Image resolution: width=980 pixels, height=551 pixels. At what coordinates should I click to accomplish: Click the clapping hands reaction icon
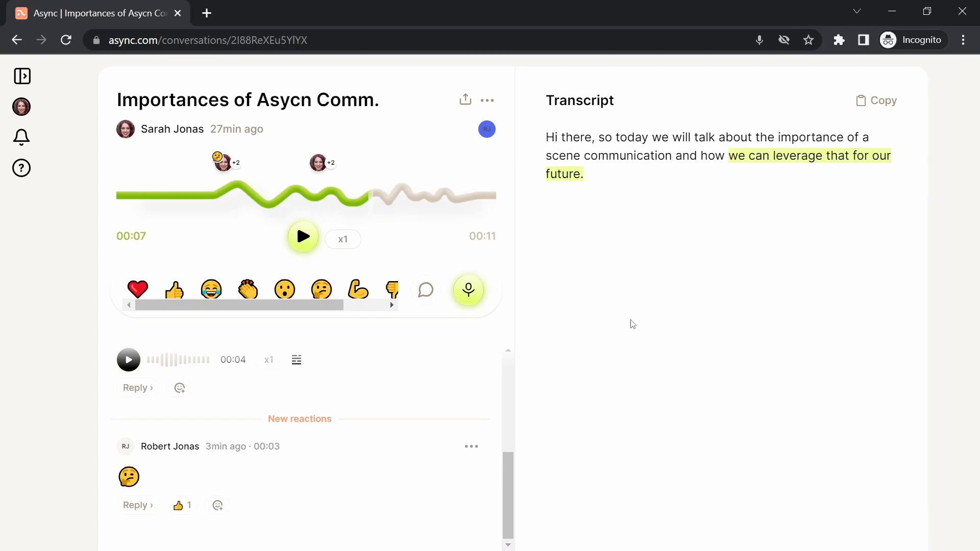(x=247, y=289)
